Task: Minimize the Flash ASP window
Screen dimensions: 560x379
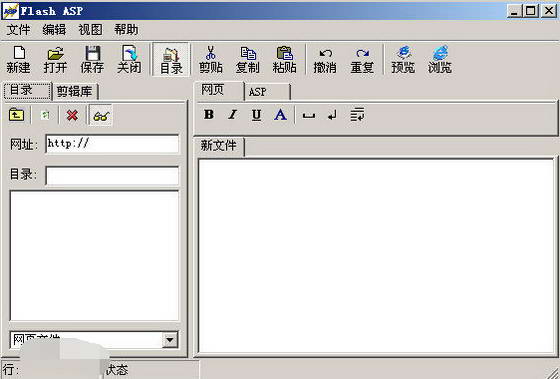Action: (514, 11)
